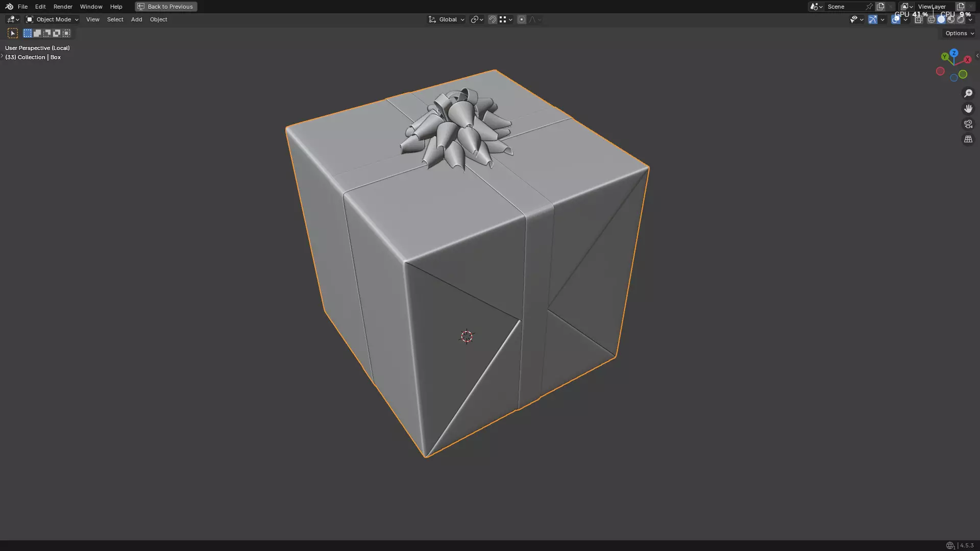The image size is (980, 551).
Task: Open the viewport View menu
Action: [x=93, y=19]
